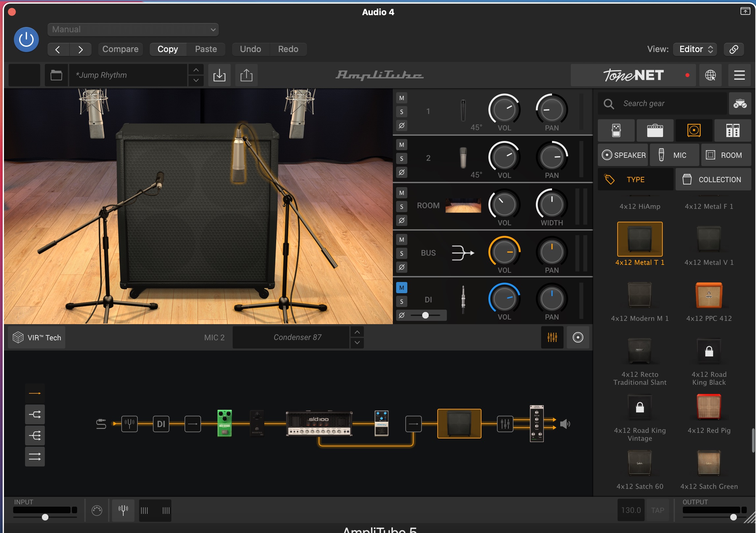The width and height of the screenshot is (756, 533).
Task: Select next mic model with down chevron
Action: 357,343
